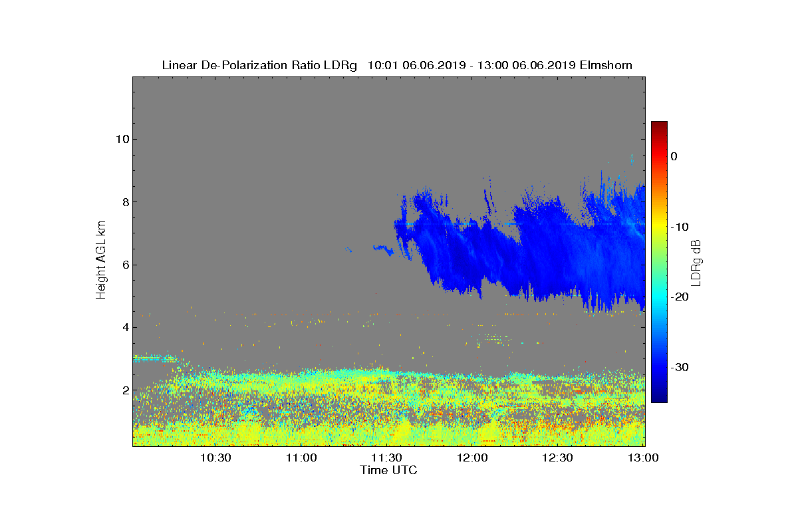Click the small cyan streak at 3 km, left edge
This screenshot has width=798, height=532.
[x=154, y=358]
